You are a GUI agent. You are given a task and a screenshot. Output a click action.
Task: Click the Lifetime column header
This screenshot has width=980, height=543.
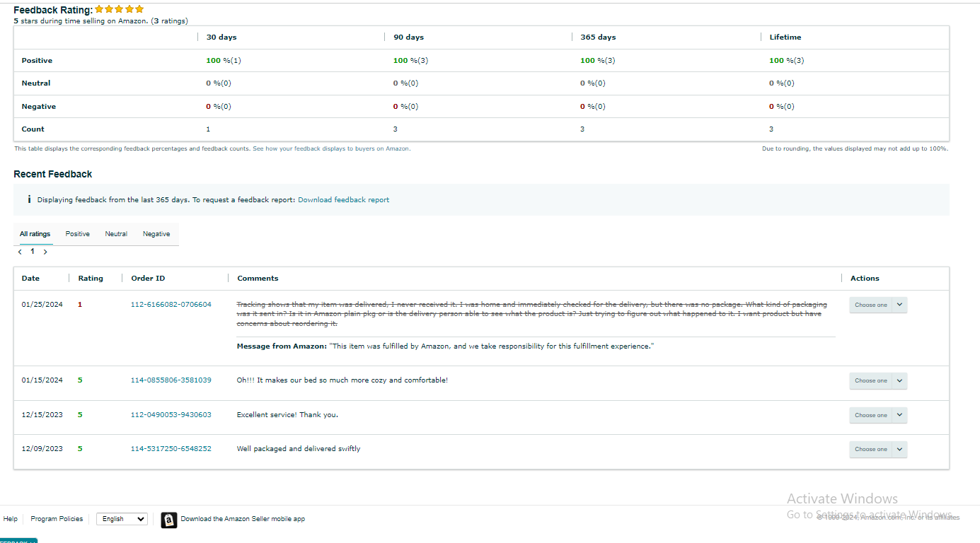pyautogui.click(x=785, y=37)
